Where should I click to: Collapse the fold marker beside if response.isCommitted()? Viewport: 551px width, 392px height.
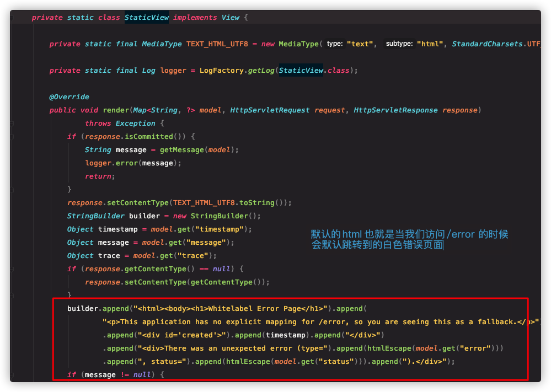click(12, 137)
